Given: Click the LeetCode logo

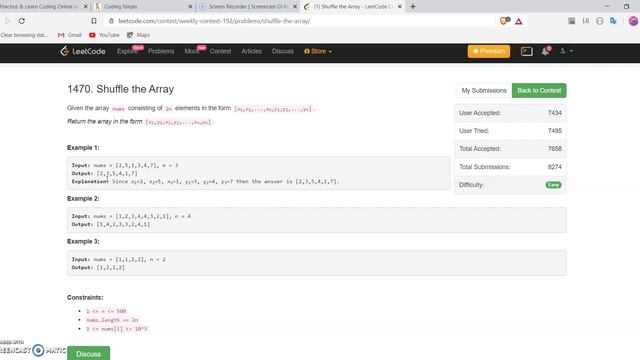Looking at the screenshot, I should [83, 51].
